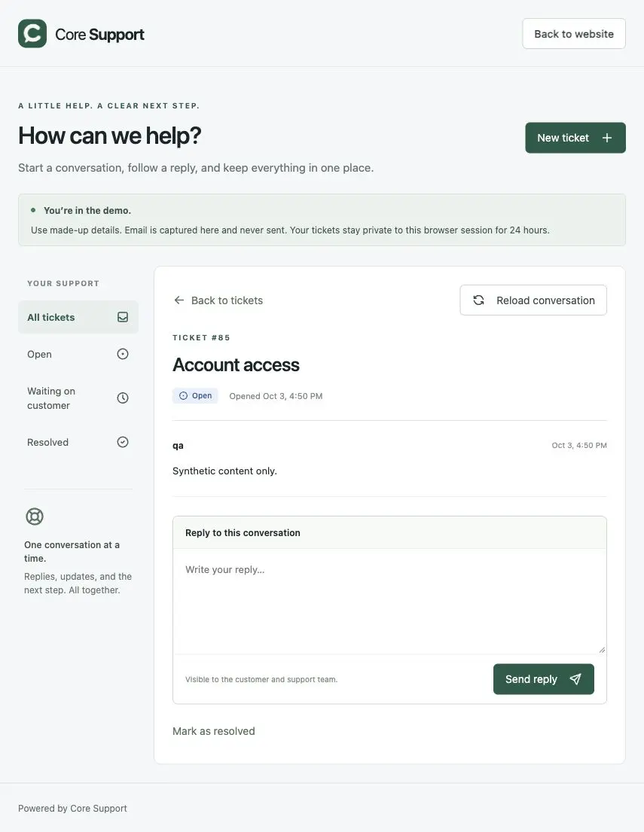The height and width of the screenshot is (832, 644).
Task: Click the checkmark icon beside Resolved
Action: [123, 442]
